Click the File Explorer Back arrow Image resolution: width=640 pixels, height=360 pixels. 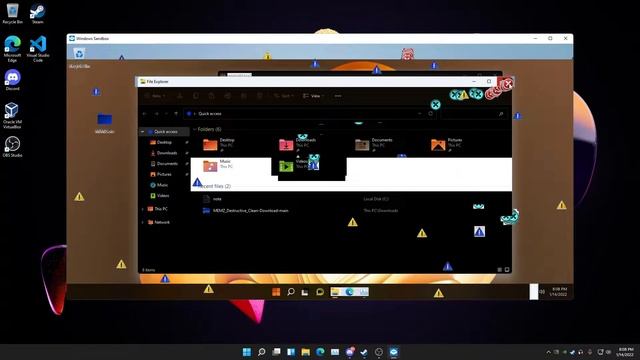(144, 114)
